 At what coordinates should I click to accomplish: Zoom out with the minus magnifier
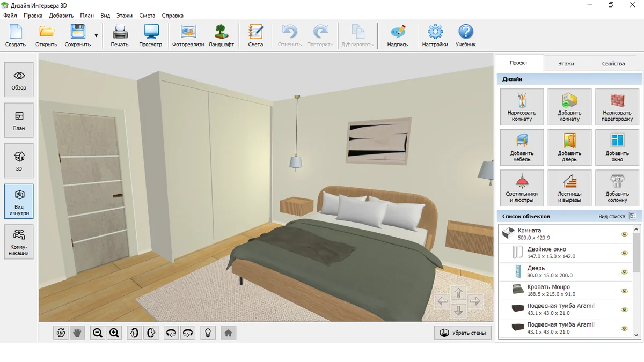pyautogui.click(x=97, y=333)
